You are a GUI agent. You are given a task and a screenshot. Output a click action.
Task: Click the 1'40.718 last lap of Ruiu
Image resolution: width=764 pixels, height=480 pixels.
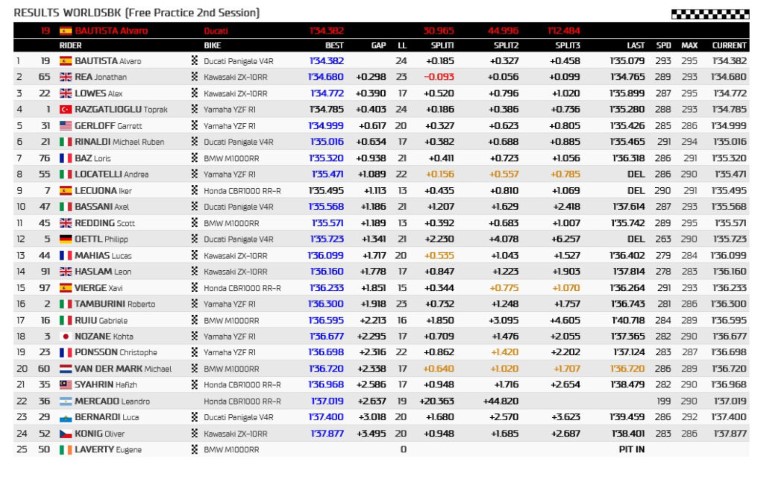(x=627, y=320)
